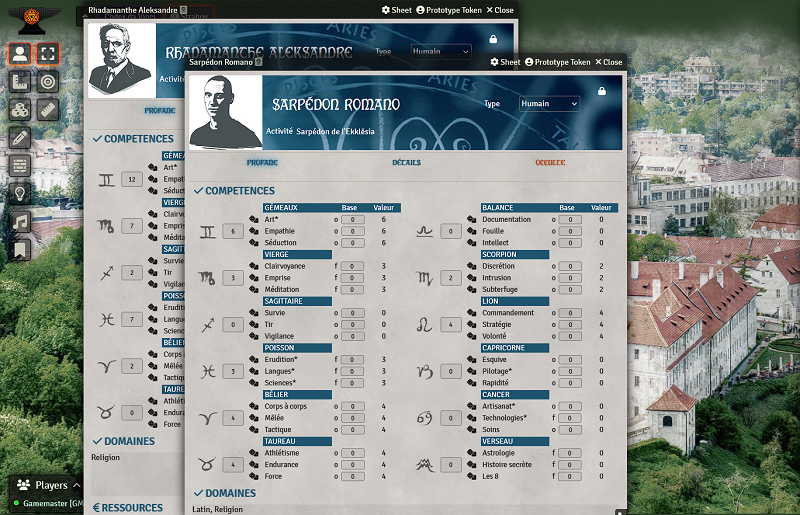Select the Drawing pencil tools
Viewport: 800px width, 515px height.
[x=19, y=137]
